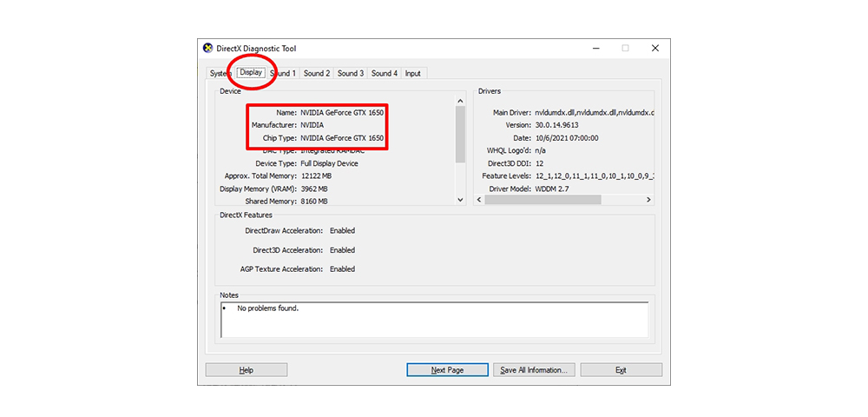Click Device list scroll down arrow
This screenshot has height=417, width=868.
coord(460,199)
